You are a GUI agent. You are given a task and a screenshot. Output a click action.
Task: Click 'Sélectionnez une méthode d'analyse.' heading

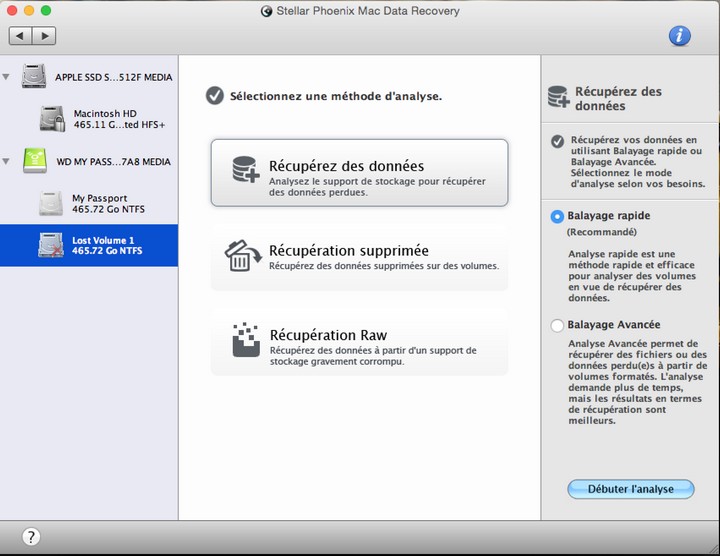point(336,96)
